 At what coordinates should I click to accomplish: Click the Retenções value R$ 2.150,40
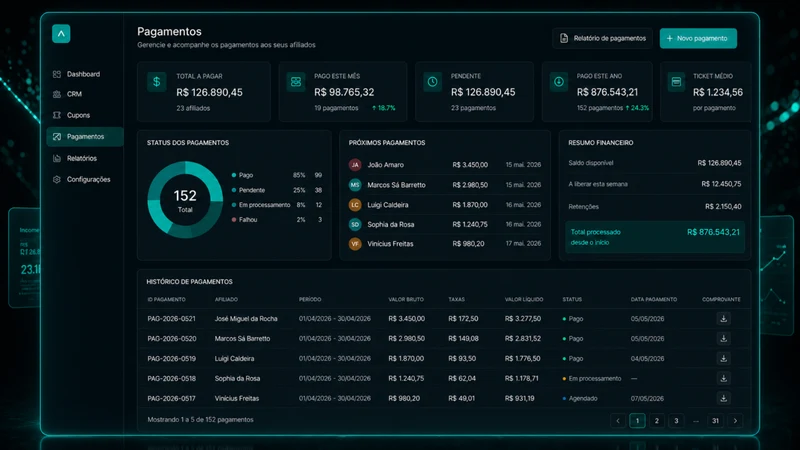(x=723, y=207)
